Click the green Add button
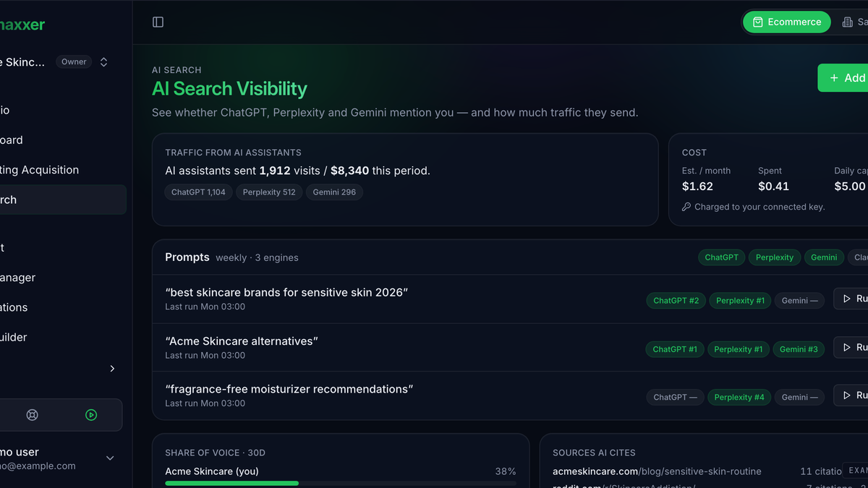868x488 pixels. pos(843,78)
